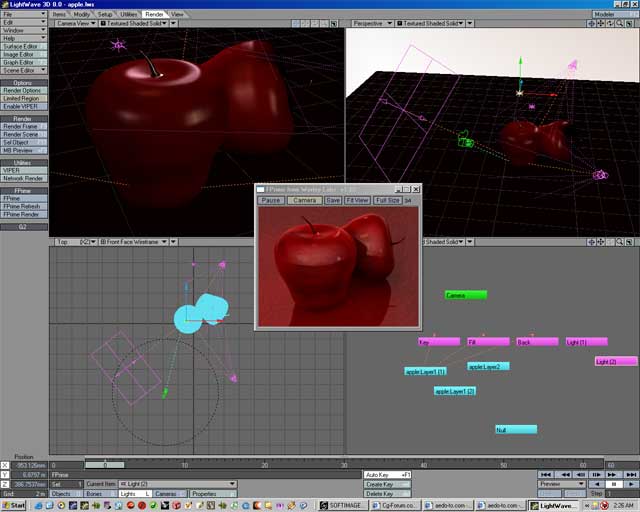Toggle Objects selection mode
Image resolution: width=640 pixels, height=512 pixels.
66,494
